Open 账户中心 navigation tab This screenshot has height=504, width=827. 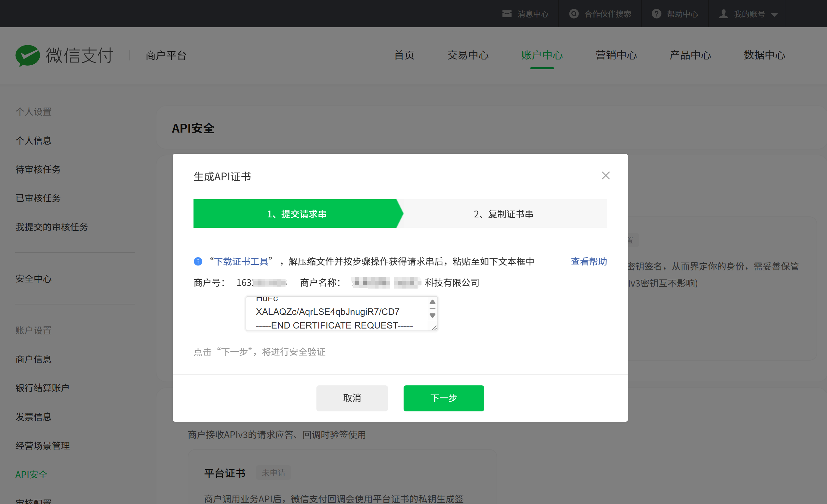(542, 55)
